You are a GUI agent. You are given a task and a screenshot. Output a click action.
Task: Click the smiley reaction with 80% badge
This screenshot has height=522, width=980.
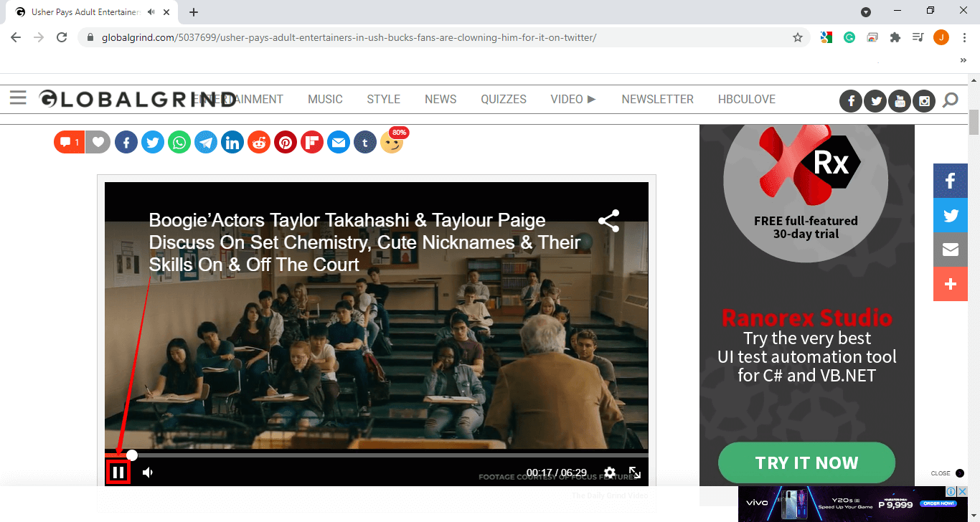[393, 141]
